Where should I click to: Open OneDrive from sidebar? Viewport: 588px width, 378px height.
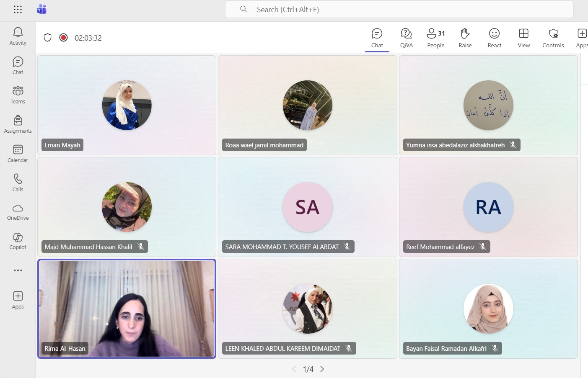point(18,212)
